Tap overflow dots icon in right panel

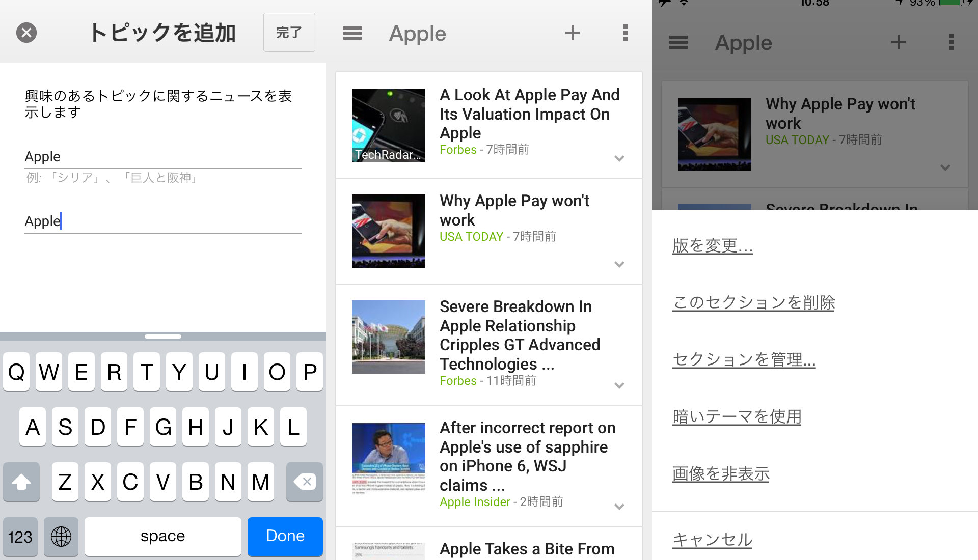pyautogui.click(x=952, y=42)
